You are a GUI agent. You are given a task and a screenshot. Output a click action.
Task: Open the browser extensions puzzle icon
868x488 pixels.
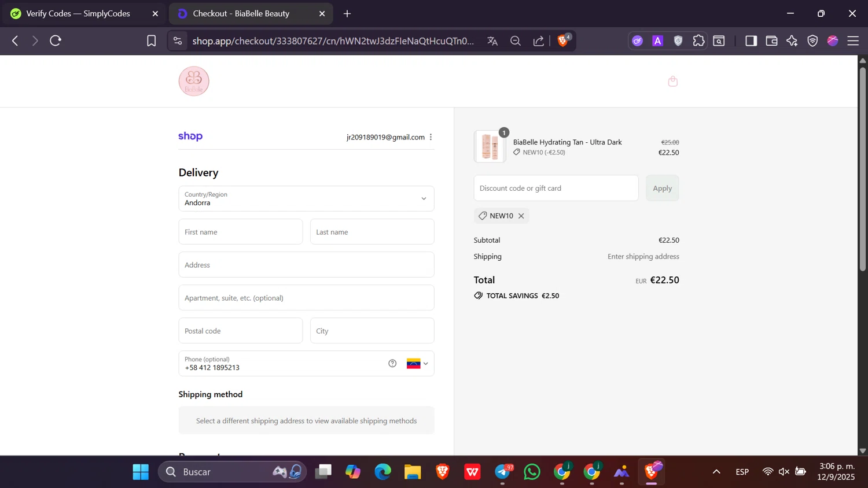(x=698, y=40)
